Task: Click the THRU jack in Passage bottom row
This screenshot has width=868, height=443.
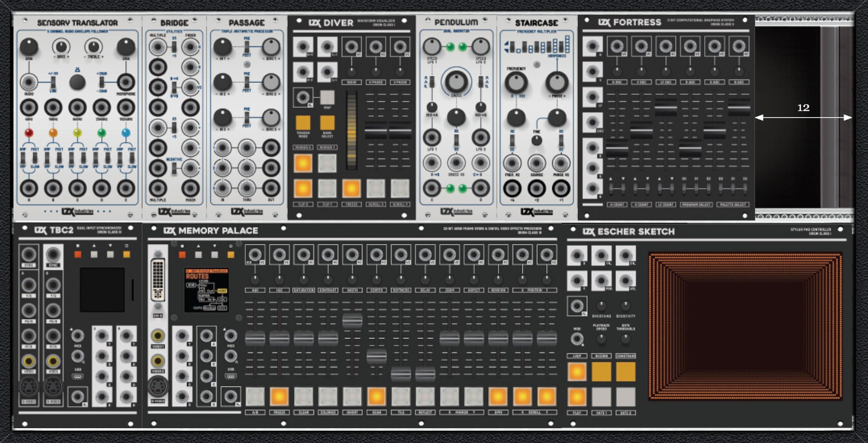Action: (x=247, y=188)
